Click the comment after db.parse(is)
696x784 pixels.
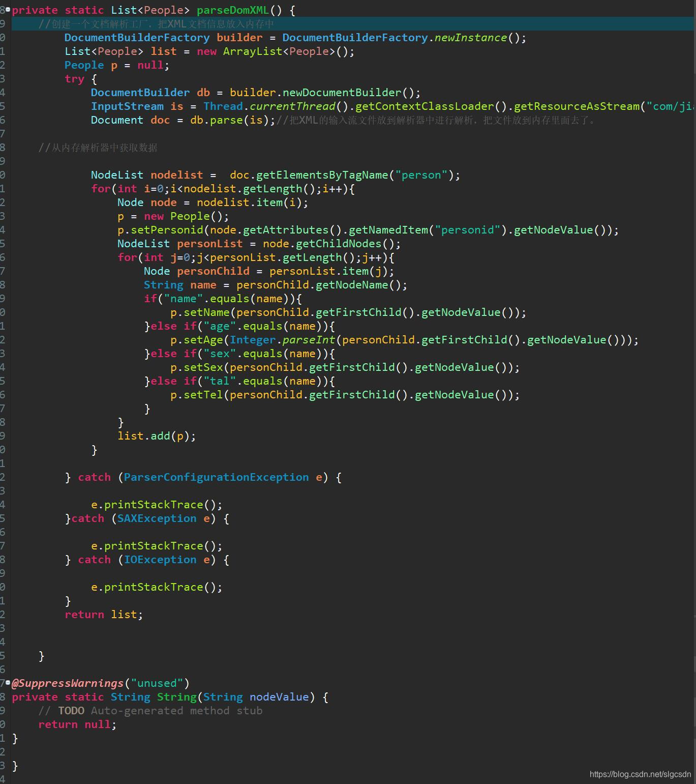coord(437,120)
